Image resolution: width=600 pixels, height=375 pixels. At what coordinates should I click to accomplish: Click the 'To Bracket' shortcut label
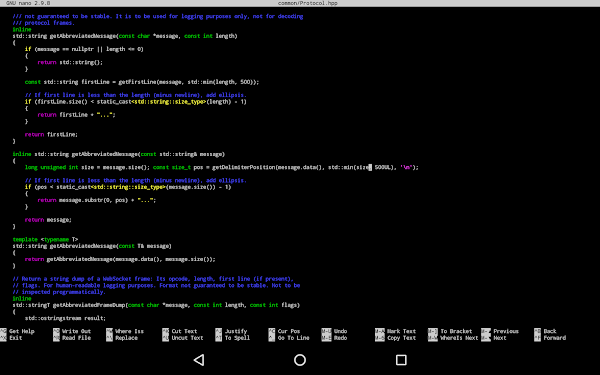point(456,331)
